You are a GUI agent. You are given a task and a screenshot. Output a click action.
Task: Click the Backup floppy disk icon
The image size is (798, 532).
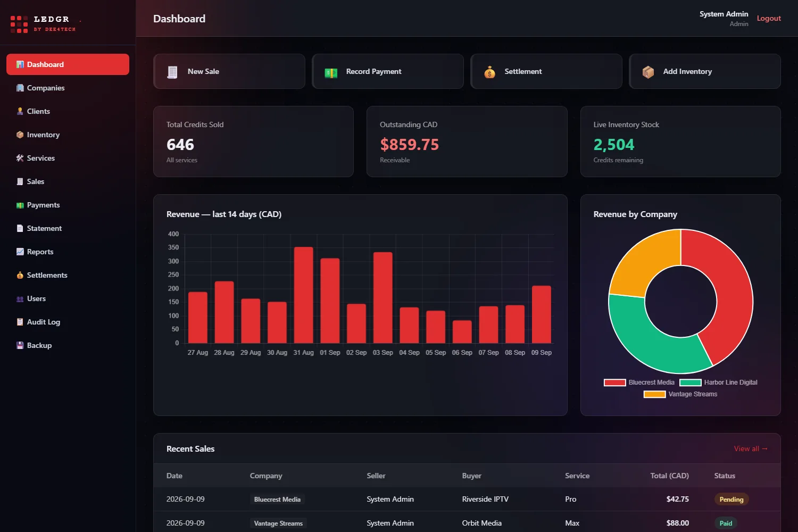coord(20,345)
